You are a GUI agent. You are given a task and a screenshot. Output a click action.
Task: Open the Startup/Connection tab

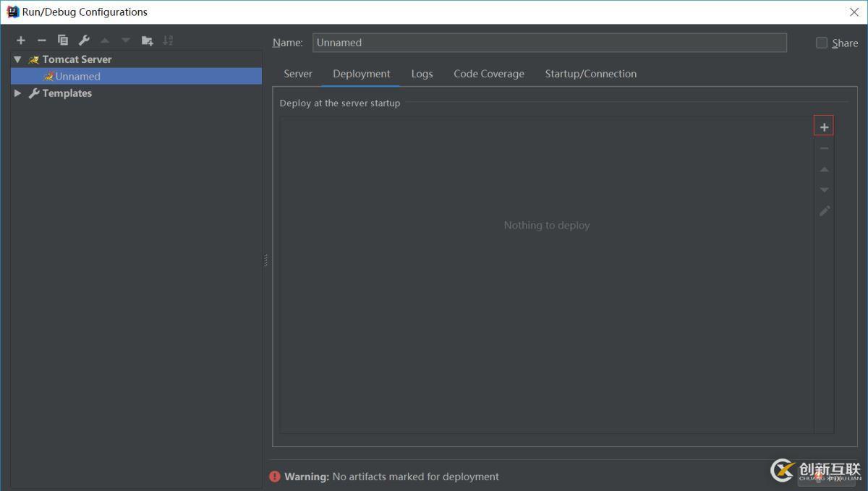(x=590, y=74)
